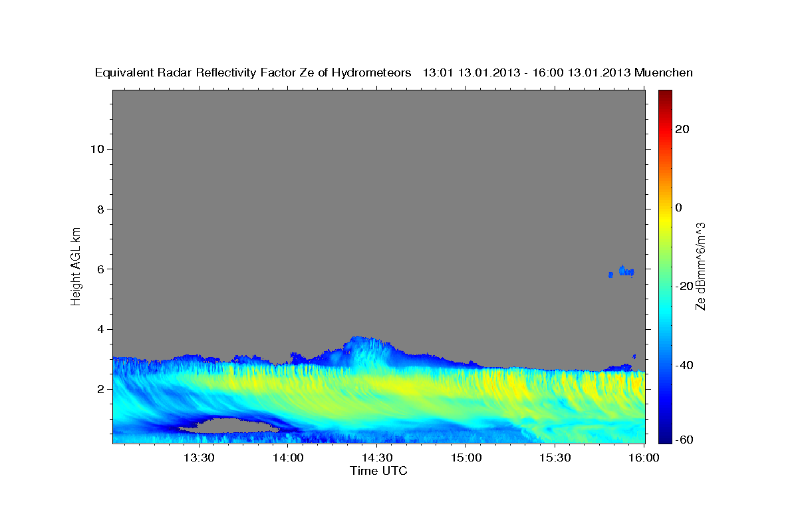Viewport: 798px width, 532px height.
Task: Click the dark blue bottom of the colorbar
Action: tap(664, 436)
